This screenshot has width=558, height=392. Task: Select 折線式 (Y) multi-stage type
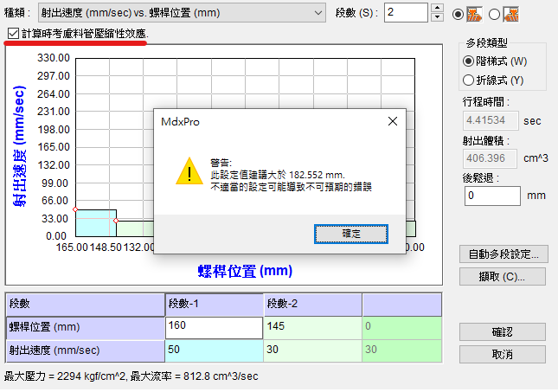click(x=469, y=80)
